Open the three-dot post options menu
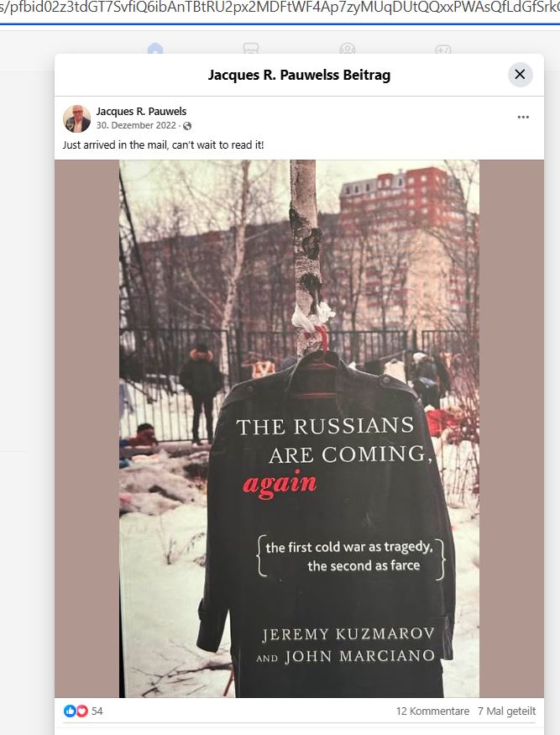This screenshot has height=735, width=560. (x=523, y=118)
